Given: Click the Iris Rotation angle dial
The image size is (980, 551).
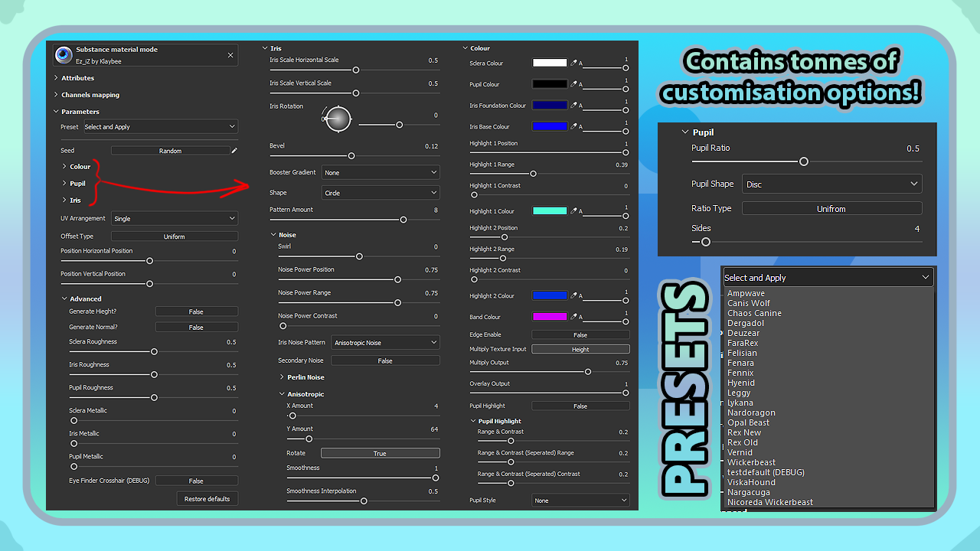Looking at the screenshot, I should click(337, 119).
